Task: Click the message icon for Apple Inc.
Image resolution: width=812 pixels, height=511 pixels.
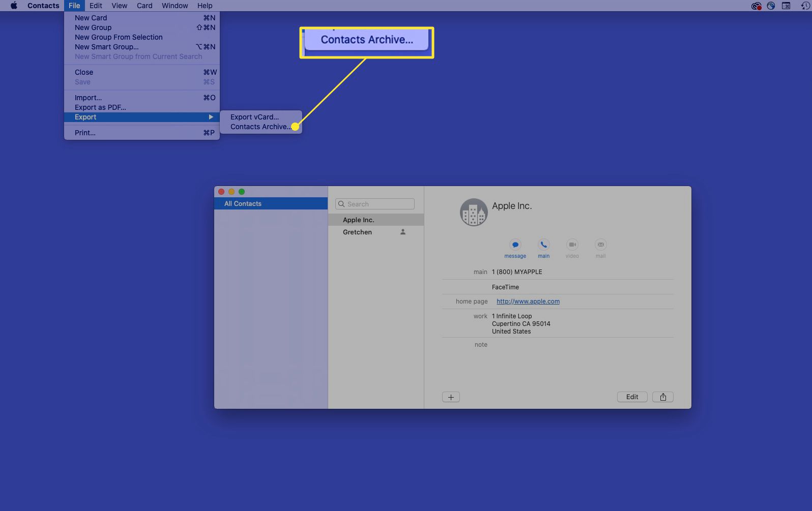Action: pos(515,245)
